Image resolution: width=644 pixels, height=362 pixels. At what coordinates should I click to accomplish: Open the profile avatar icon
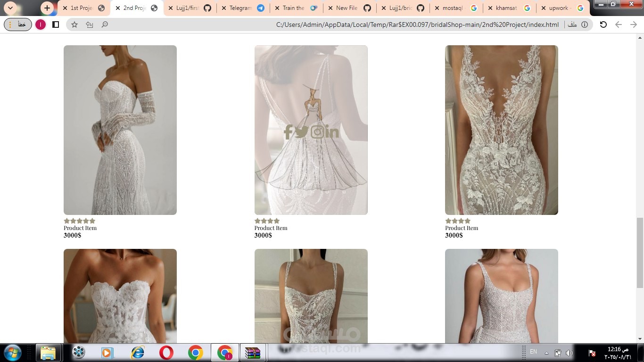click(x=41, y=25)
